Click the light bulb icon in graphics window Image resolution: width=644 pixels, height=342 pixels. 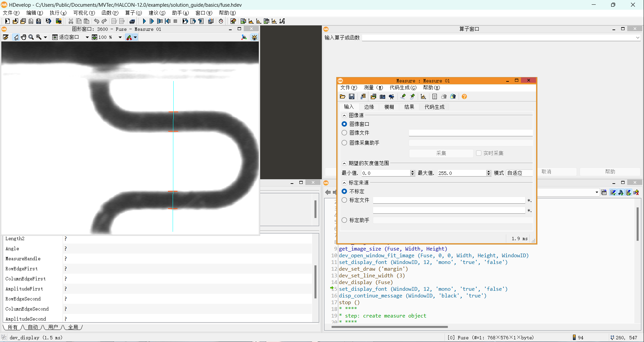click(x=254, y=37)
